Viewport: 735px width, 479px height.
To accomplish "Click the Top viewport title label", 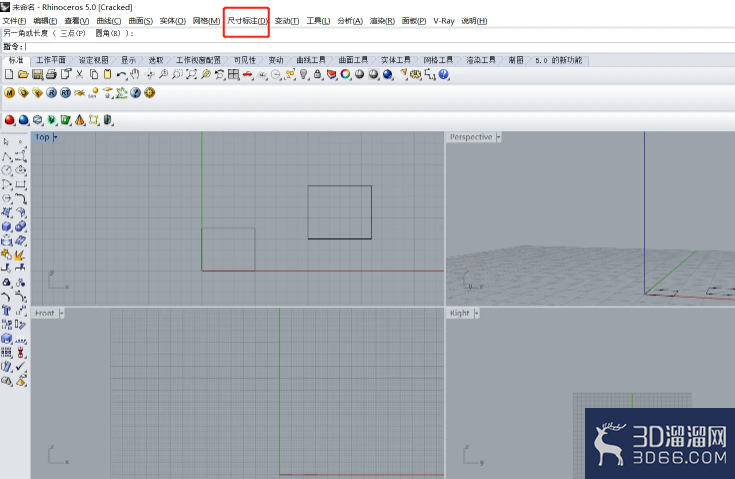I will (42, 137).
